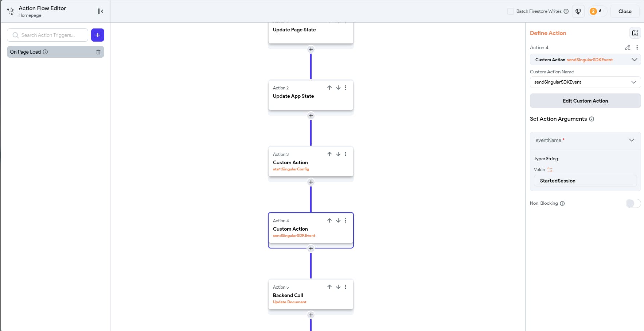Enable Batch Firestore Writes checkbox
The image size is (644, 331).
point(511,11)
